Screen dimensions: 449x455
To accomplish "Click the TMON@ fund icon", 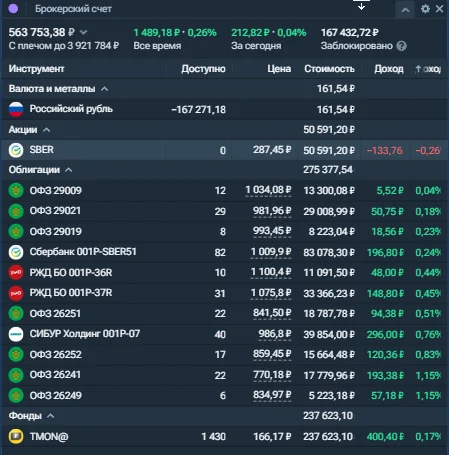I will tap(16, 436).
